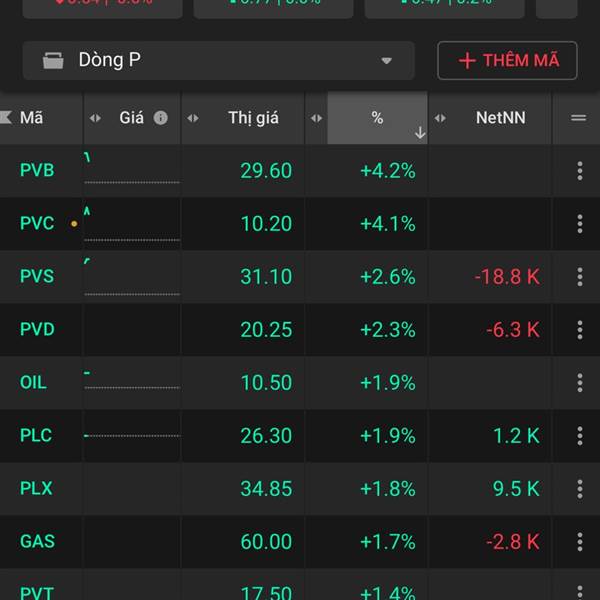Open the three-dot menu for PVB
This screenshot has height=600, width=600.
(579, 171)
